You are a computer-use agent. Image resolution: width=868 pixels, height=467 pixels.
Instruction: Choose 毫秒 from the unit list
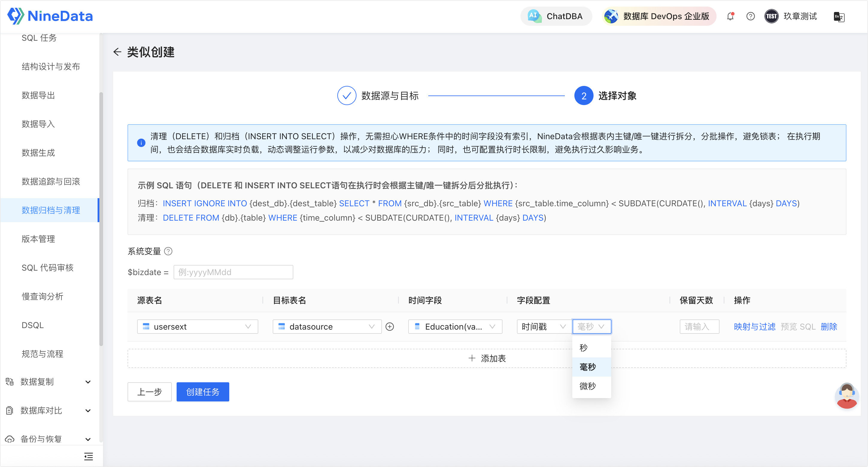pos(592,367)
